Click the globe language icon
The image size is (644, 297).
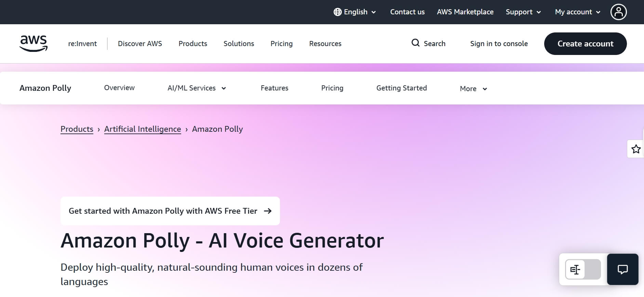[x=337, y=12]
